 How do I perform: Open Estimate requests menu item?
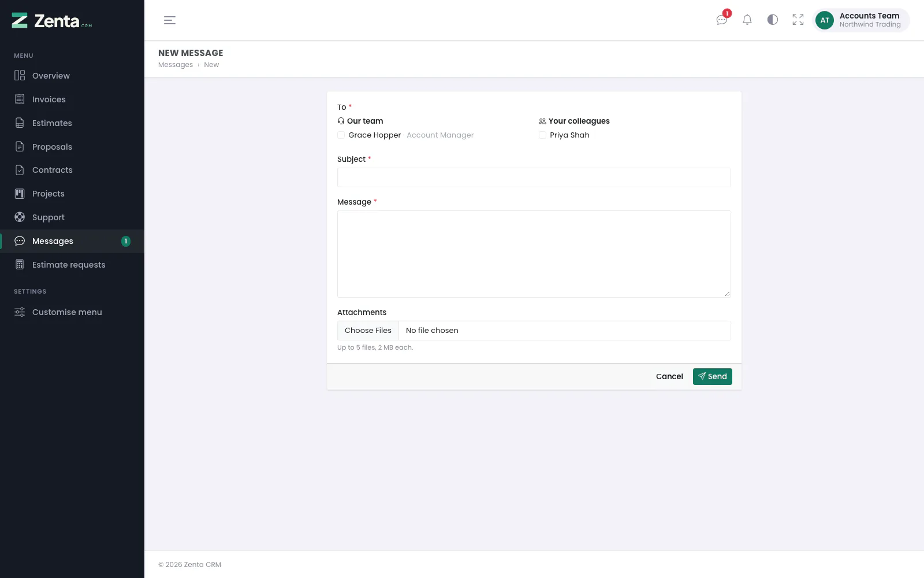[72, 265]
